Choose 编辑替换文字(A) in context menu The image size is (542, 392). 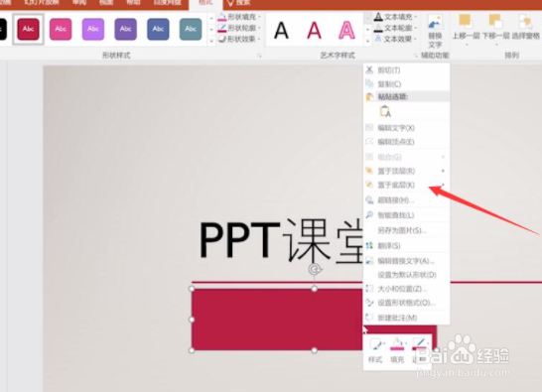(x=407, y=261)
